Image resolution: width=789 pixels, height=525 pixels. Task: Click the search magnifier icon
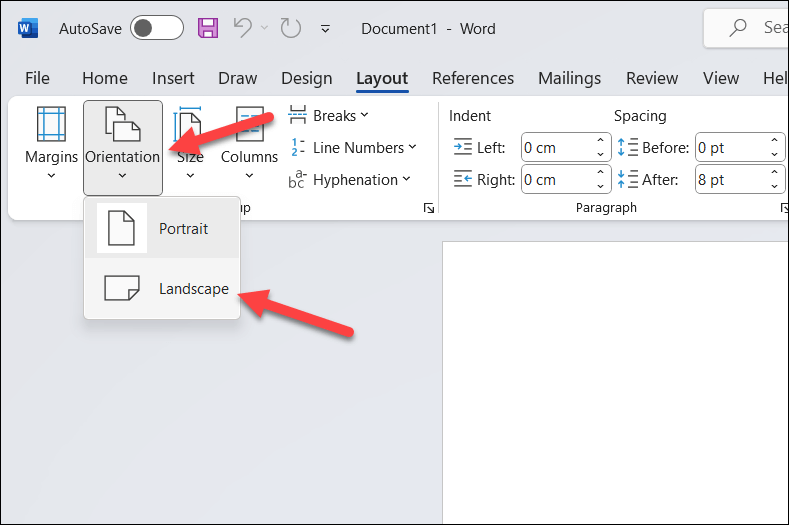738,28
